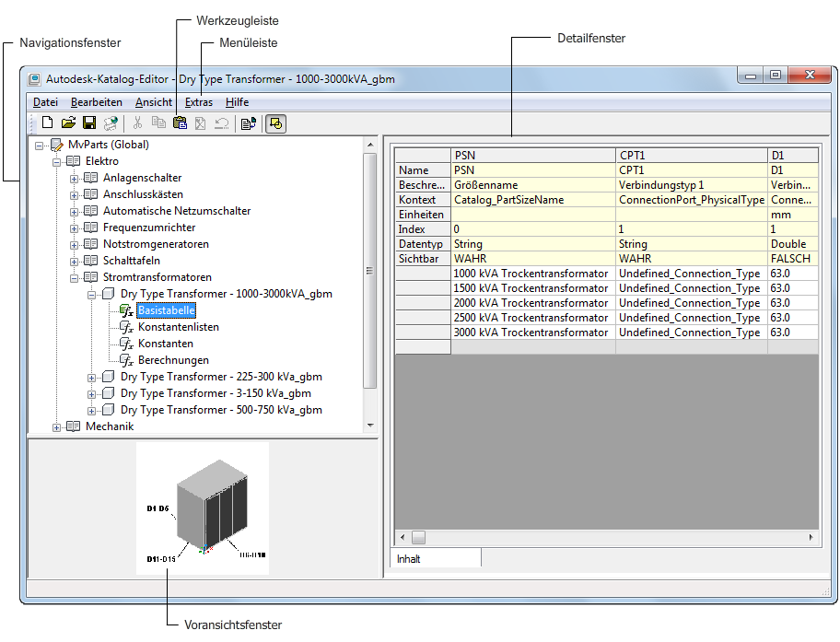The width and height of the screenshot is (840, 642).
Task: Select Berechnungen in the tree
Action: tap(173, 360)
